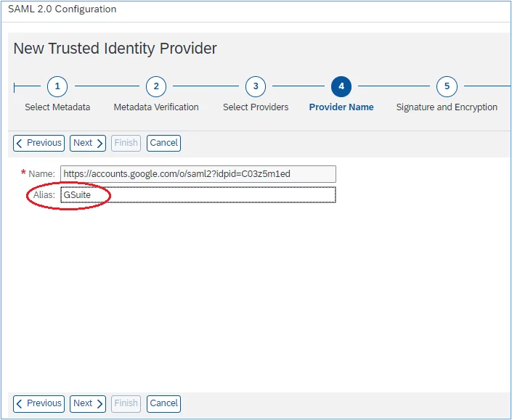Viewport: 512px width, 420px height.
Task: Click the bottom Cancel button
Action: click(x=163, y=404)
